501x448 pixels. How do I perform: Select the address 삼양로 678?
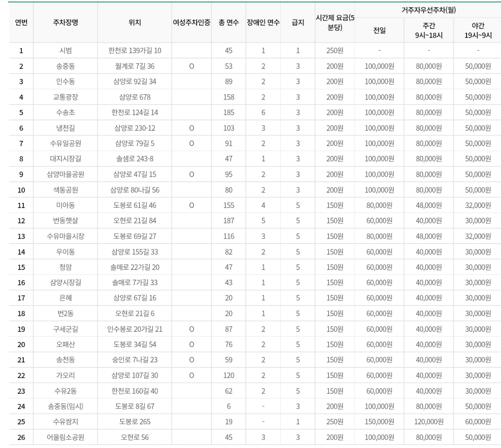(x=134, y=97)
